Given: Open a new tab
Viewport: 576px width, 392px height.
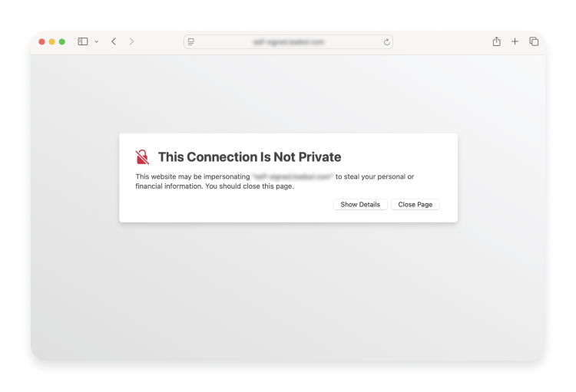Looking at the screenshot, I should 515,41.
